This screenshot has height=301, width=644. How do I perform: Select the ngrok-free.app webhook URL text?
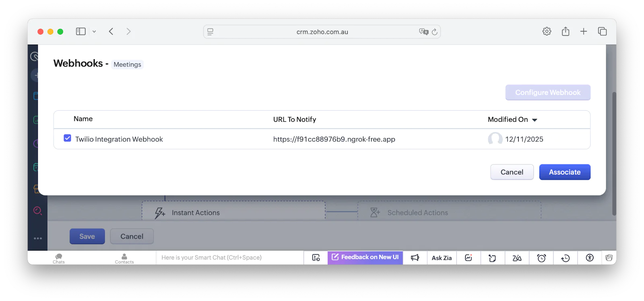point(334,139)
